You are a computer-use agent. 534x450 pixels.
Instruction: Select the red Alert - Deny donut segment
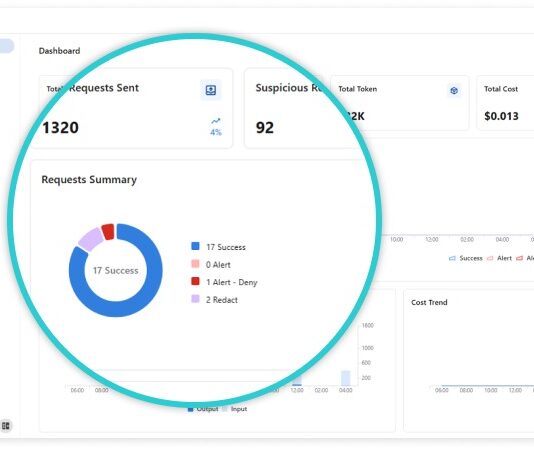(108, 232)
